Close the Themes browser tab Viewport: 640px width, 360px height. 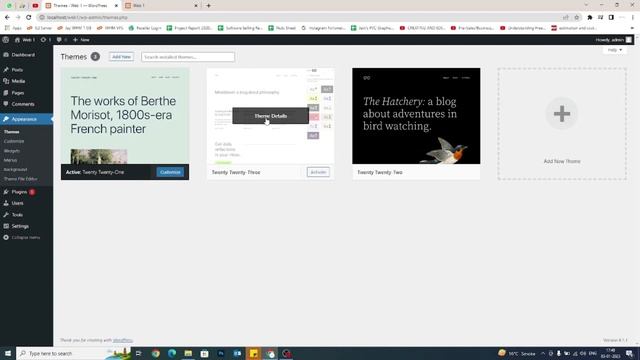116,6
